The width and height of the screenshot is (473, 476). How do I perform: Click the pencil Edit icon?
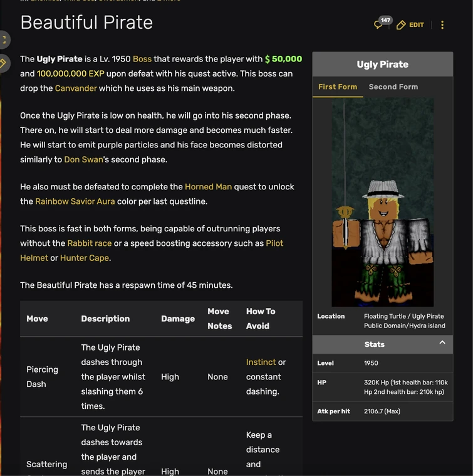(x=401, y=25)
